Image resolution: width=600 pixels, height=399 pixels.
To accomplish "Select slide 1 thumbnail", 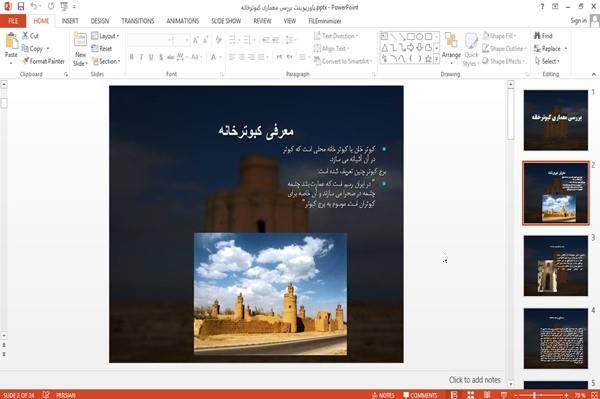I will (x=556, y=120).
